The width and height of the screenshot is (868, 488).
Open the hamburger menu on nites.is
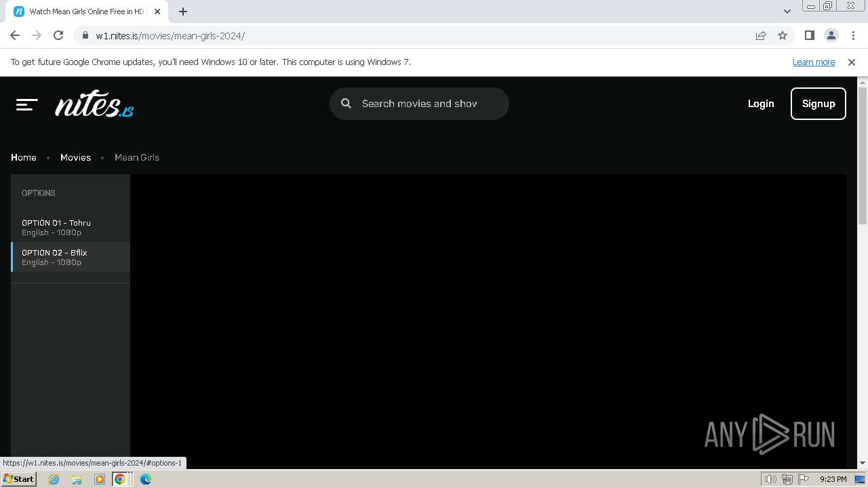coord(27,104)
